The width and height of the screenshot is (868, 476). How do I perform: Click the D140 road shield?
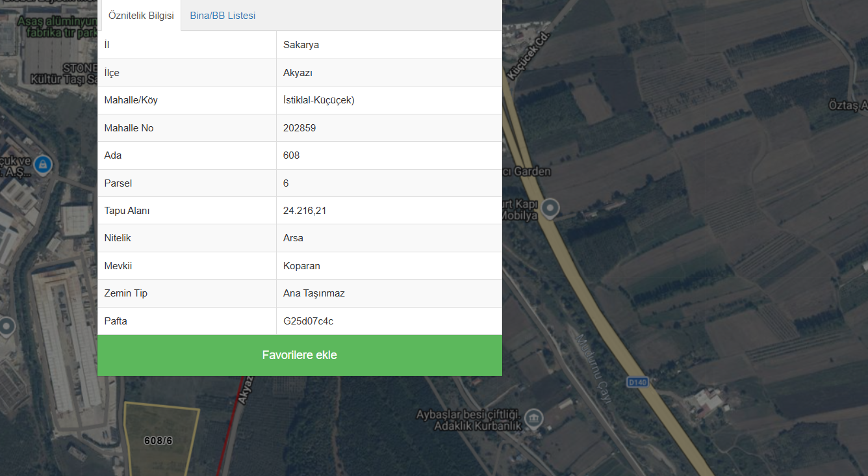(x=638, y=382)
